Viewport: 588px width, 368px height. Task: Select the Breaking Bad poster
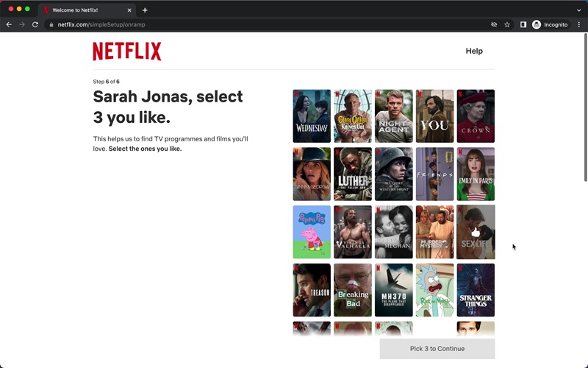(x=353, y=290)
